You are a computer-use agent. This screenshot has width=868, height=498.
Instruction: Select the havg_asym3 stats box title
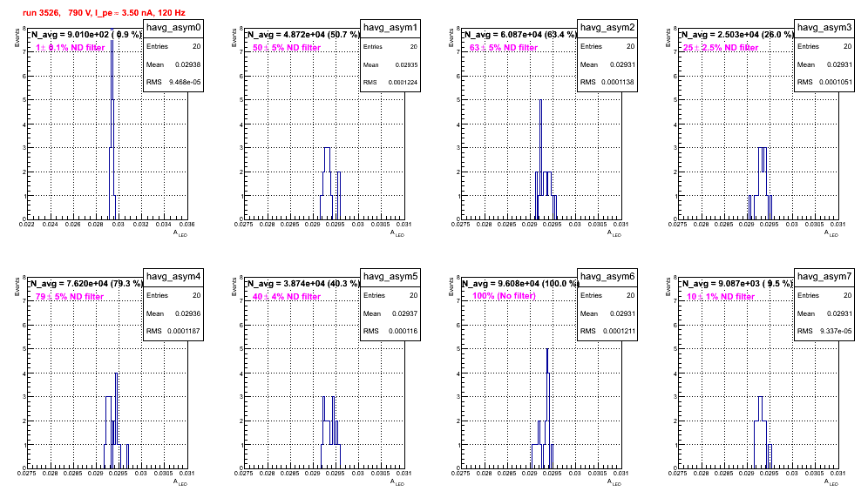[x=824, y=28]
